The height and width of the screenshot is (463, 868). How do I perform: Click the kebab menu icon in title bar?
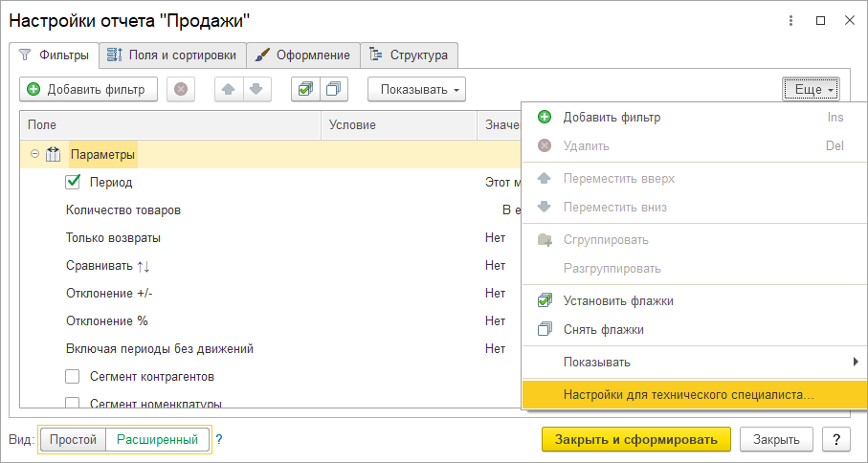tap(791, 20)
